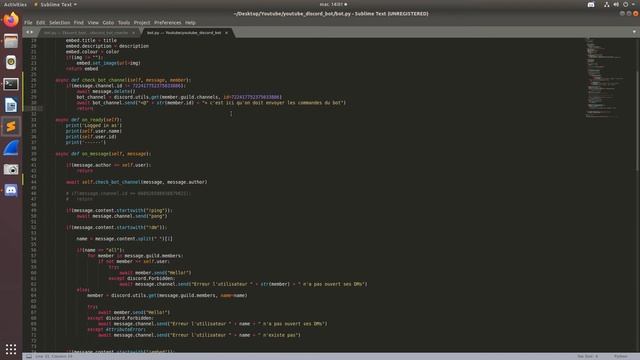Open the system menu arrow in the top bar
This screenshot has height=360, width=640.
(633, 4)
